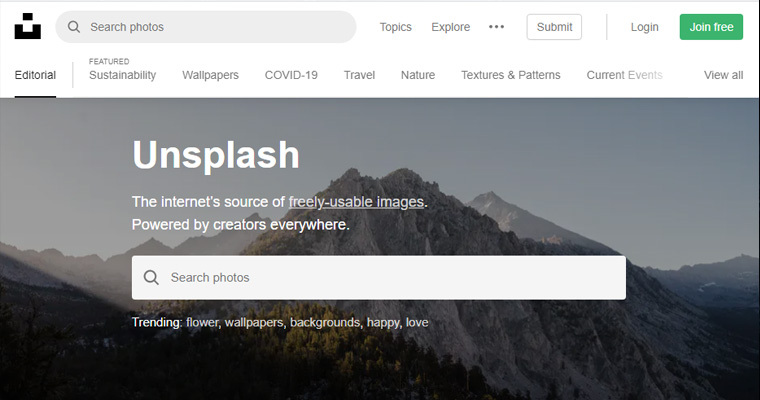Image resolution: width=760 pixels, height=400 pixels.
Task: Click the magnifier icon in the header search bar
Action: tap(74, 27)
